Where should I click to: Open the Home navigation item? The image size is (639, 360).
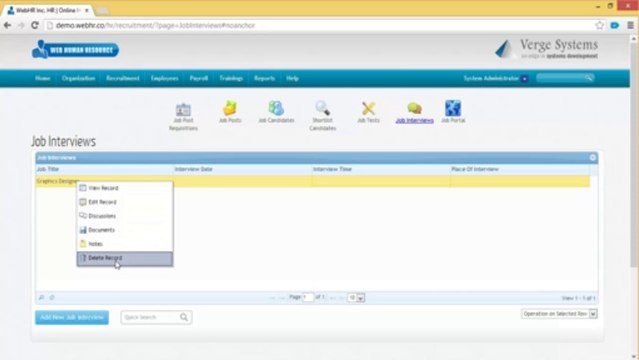(43, 78)
